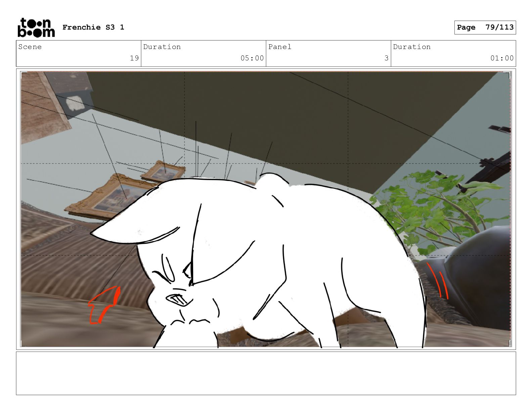This screenshot has width=532, height=411.
Task: Select the panel duration '01:00'
Action: pyautogui.click(x=502, y=58)
